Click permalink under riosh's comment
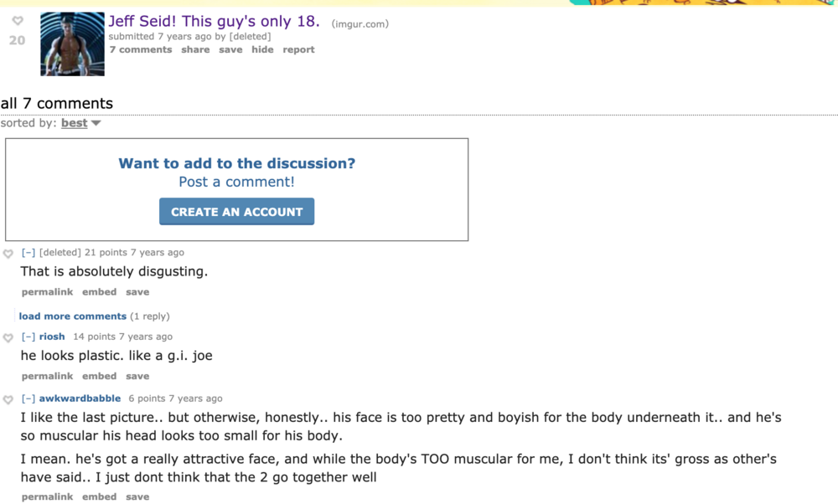The height and width of the screenshot is (504, 838). [47, 377]
